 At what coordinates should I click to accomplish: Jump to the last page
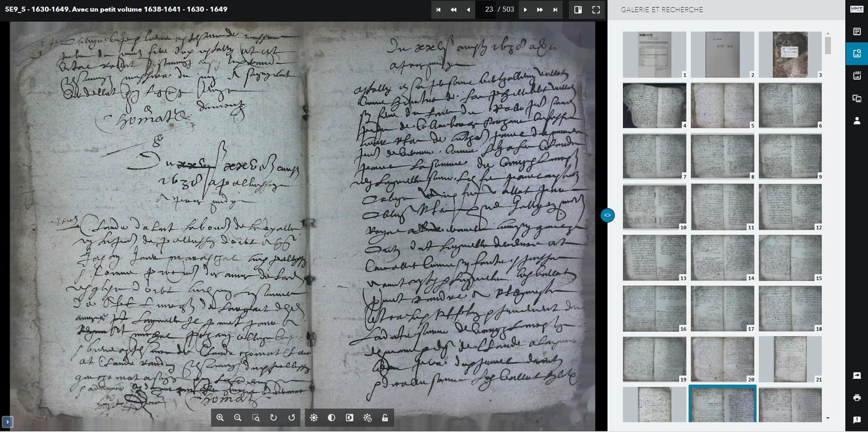point(555,10)
